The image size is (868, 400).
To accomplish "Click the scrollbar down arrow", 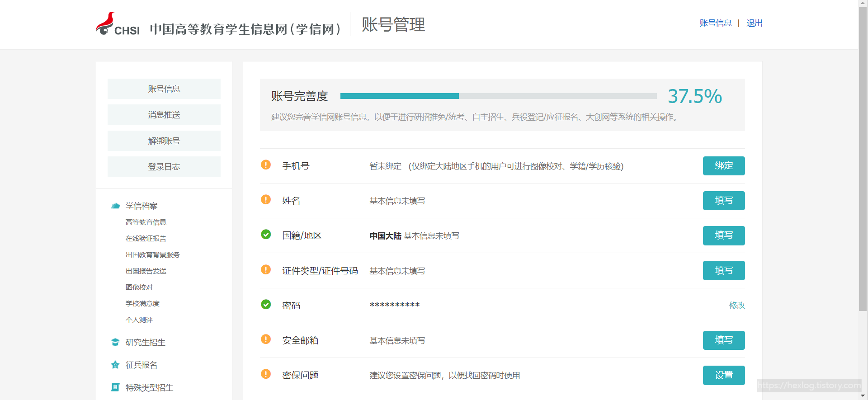I will pyautogui.click(x=863, y=396).
